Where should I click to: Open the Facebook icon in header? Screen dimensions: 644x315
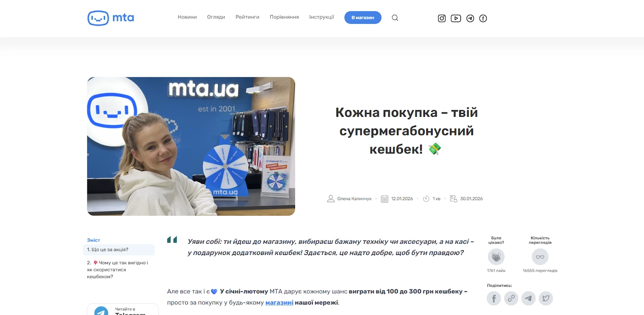point(483,18)
